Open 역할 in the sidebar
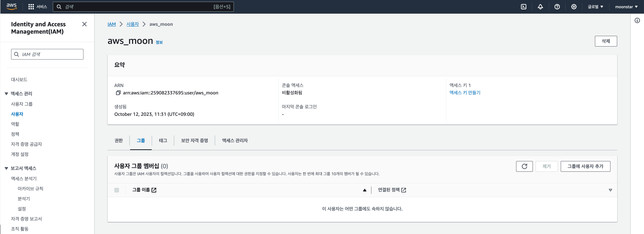The width and height of the screenshot is (644, 234). point(15,124)
